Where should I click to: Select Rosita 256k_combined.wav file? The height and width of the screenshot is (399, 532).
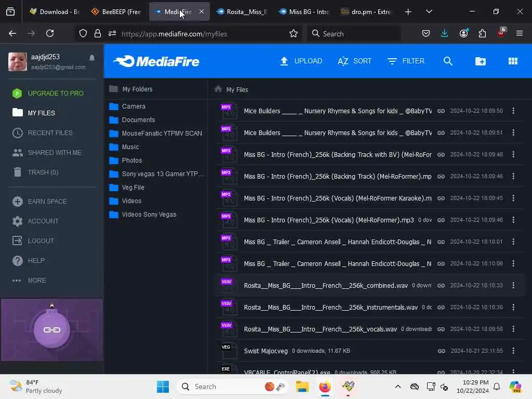(326, 286)
